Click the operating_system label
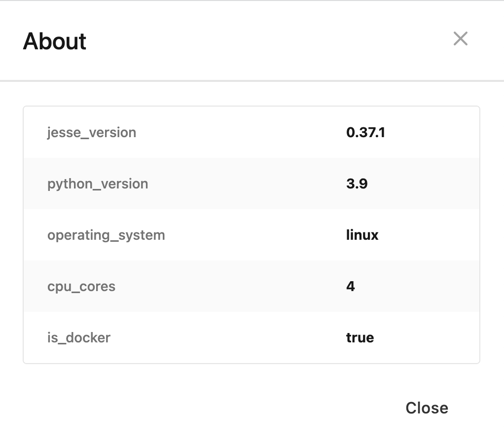This screenshot has width=504, height=445. tap(106, 235)
